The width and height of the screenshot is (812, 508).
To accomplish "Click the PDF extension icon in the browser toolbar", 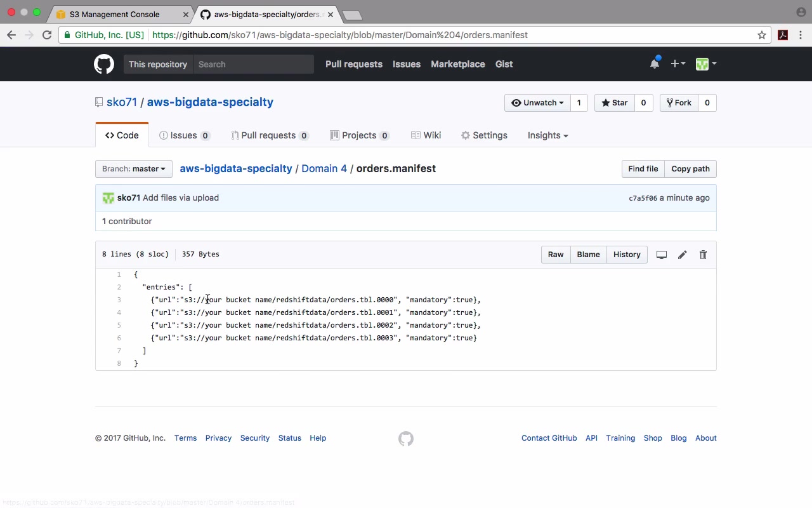I will click(x=783, y=35).
